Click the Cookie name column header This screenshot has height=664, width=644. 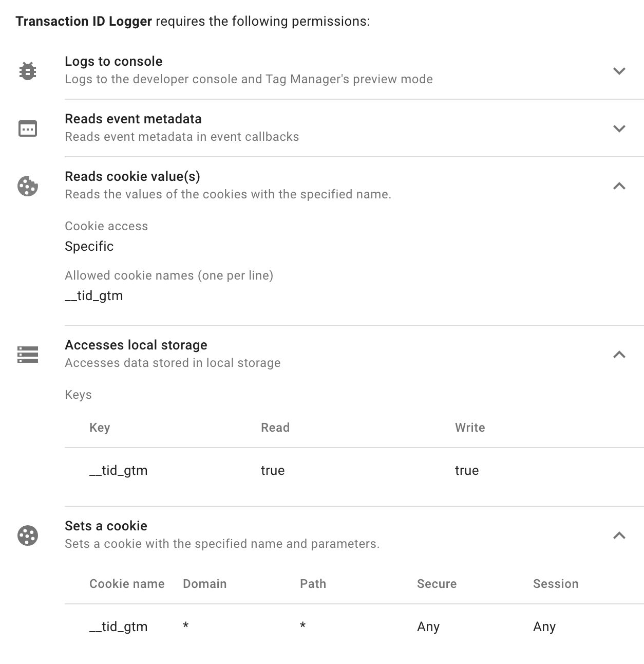pyautogui.click(x=127, y=584)
